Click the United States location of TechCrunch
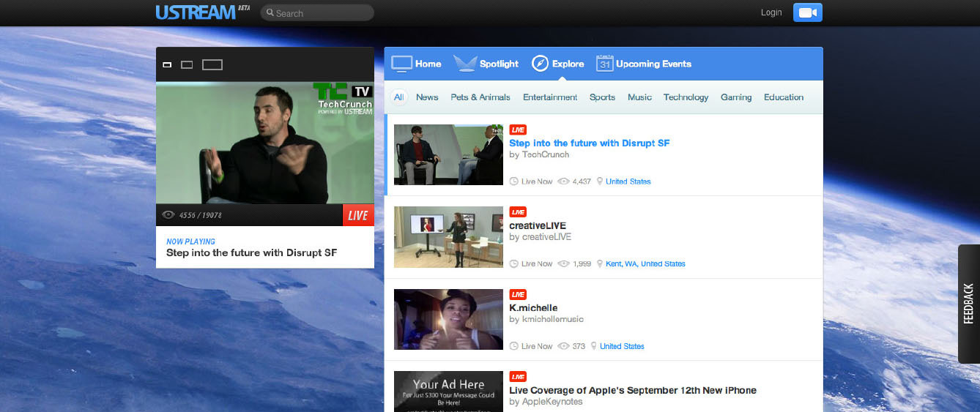Image resolution: width=980 pixels, height=412 pixels. coord(628,181)
